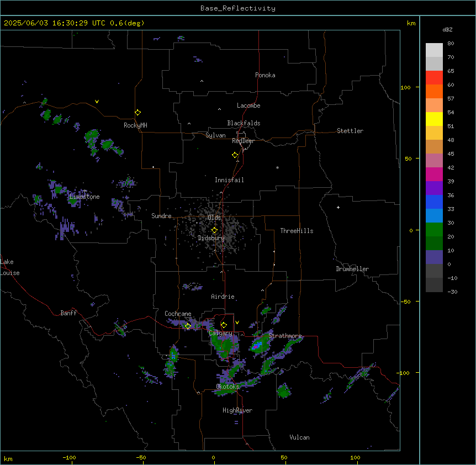Click the ThreeHills label

coord(297,231)
